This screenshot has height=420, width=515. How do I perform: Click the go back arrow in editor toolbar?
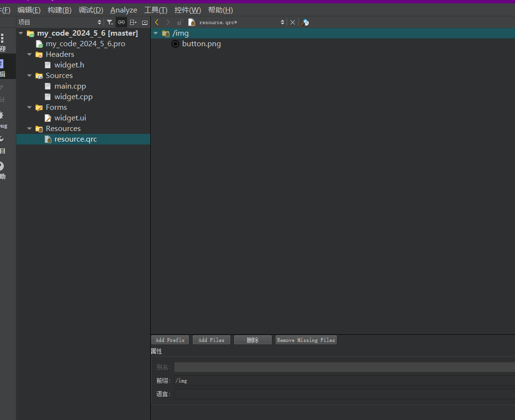tap(157, 22)
